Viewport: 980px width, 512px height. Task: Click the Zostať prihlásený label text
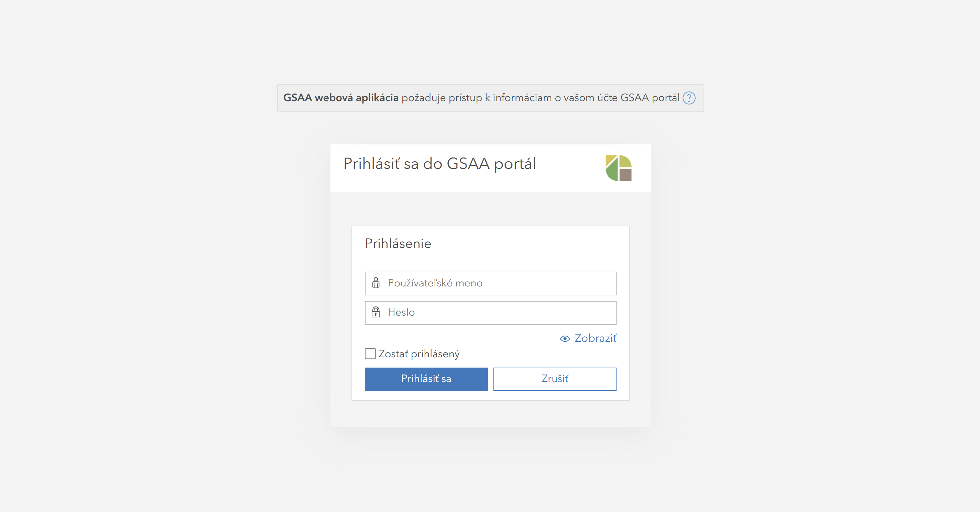point(419,354)
